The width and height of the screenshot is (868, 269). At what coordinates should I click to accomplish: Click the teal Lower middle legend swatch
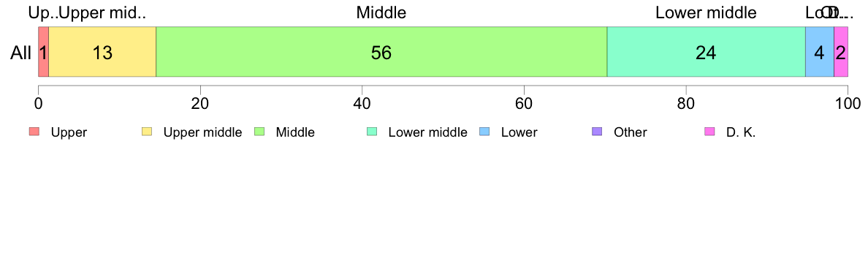point(371,132)
